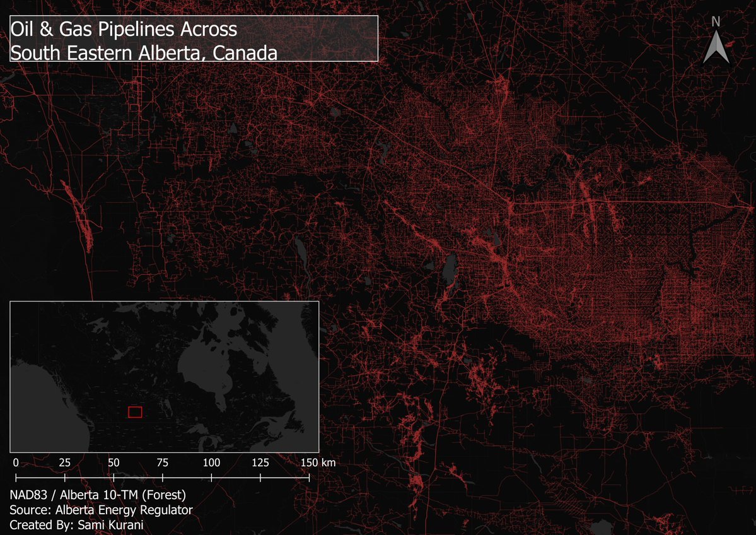Click the 125 label on the scale bar
This screenshot has width=756, height=535.
tap(260, 462)
